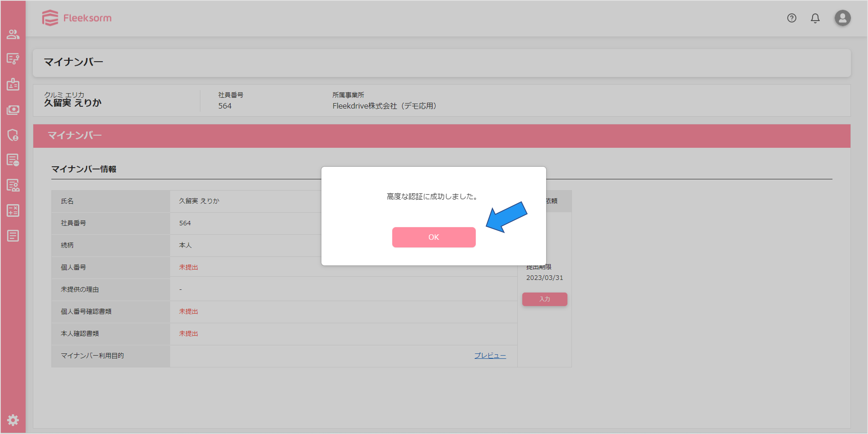Image resolution: width=868 pixels, height=434 pixels.
Task: Click 未提出 status in 本人確認書類 row
Action: pyautogui.click(x=188, y=334)
